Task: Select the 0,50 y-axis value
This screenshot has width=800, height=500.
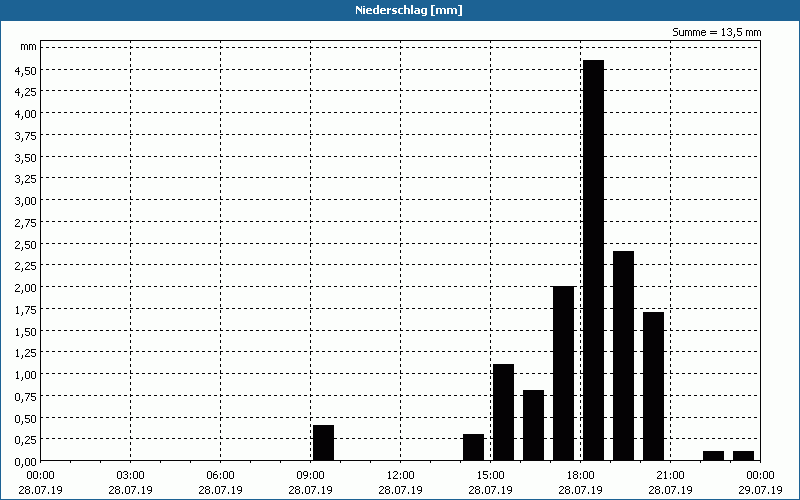Action: pos(26,419)
